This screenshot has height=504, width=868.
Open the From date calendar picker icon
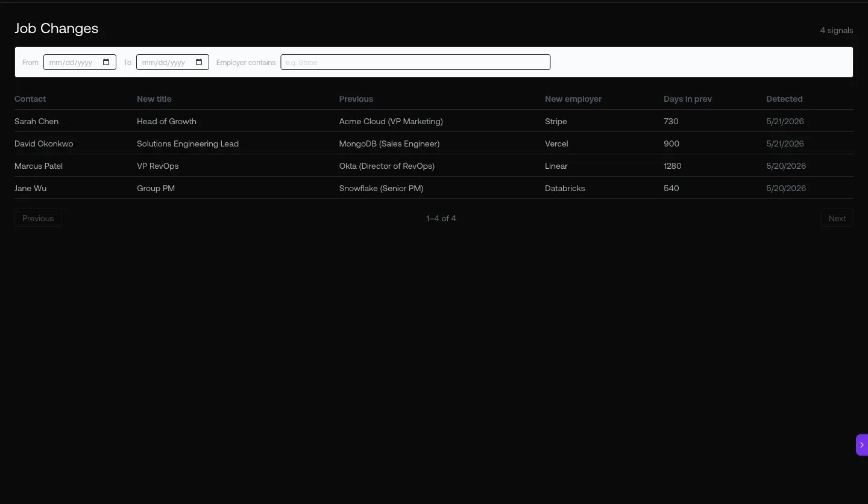(x=106, y=62)
